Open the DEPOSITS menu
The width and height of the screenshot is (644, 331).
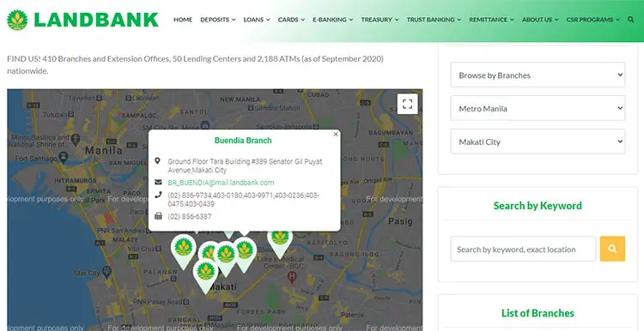point(218,20)
